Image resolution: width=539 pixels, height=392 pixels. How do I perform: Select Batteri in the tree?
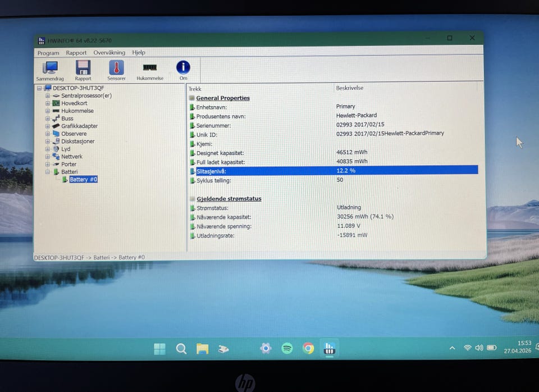pos(69,172)
